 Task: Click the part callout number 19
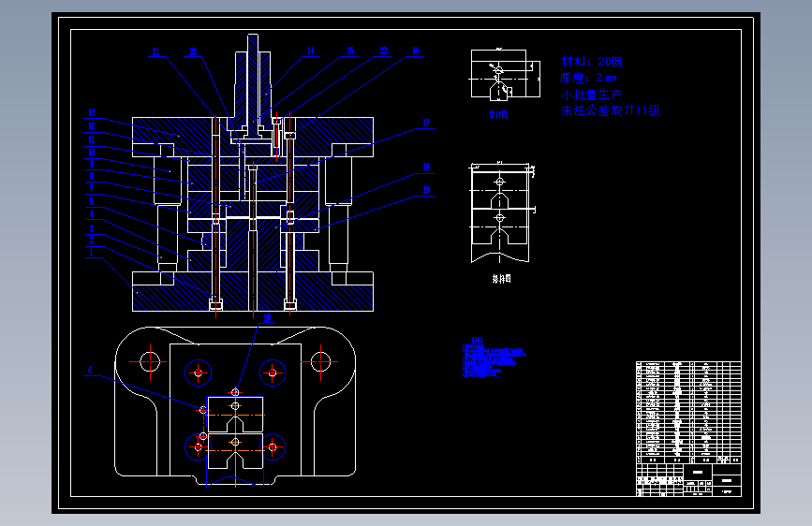click(x=426, y=189)
